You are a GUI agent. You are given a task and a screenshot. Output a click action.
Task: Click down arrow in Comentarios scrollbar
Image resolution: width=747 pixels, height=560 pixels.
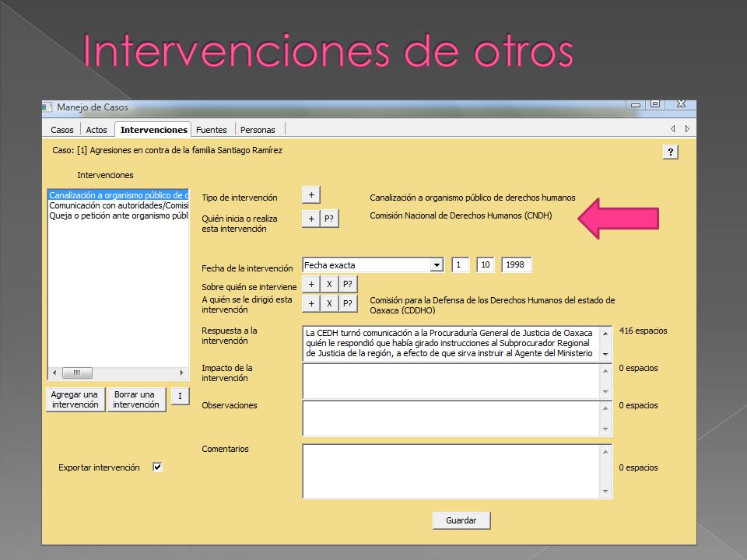[x=605, y=492]
